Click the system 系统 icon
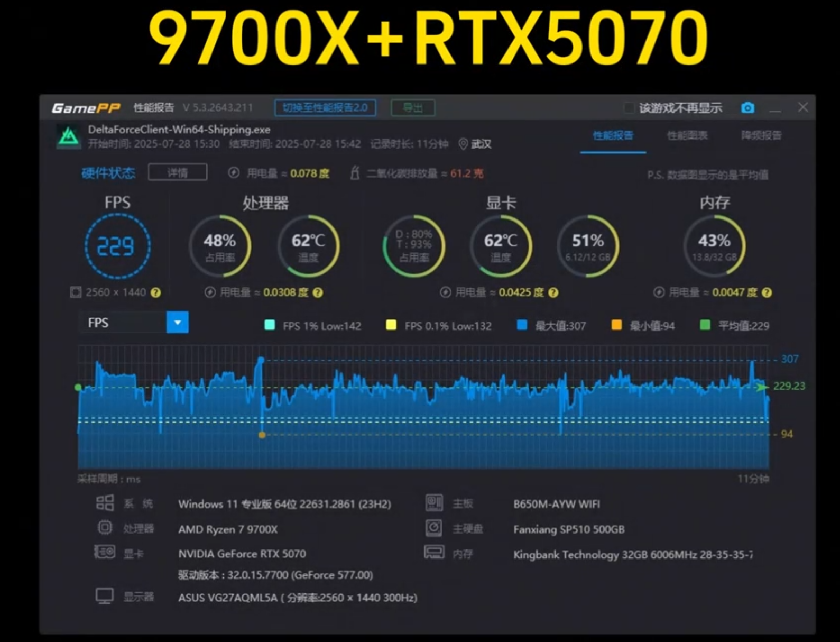Screen dimensions: 840x642 [x=105, y=503]
